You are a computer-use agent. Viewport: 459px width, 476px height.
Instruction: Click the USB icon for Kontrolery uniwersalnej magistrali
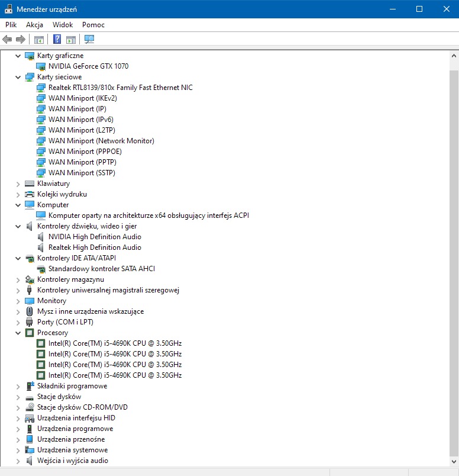[x=30, y=290]
